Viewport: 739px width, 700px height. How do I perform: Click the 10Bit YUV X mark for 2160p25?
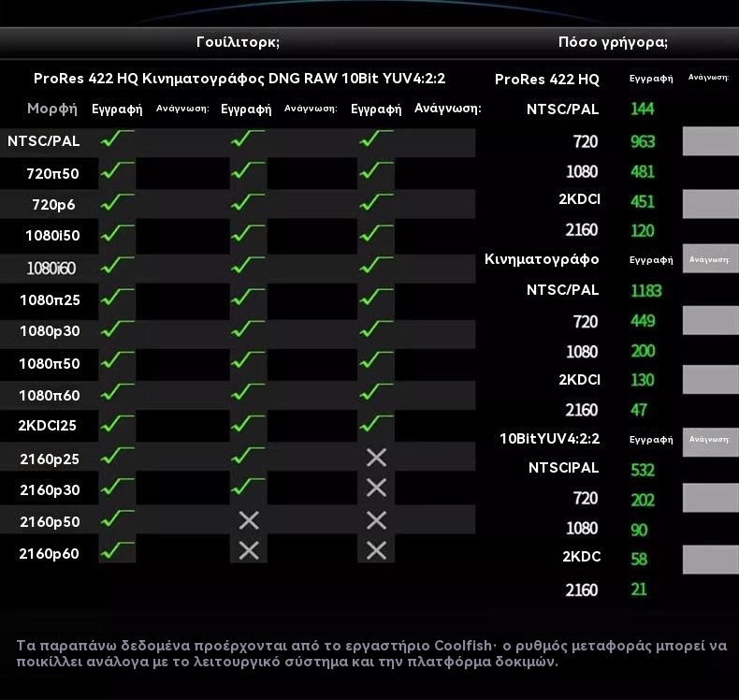pos(376,458)
